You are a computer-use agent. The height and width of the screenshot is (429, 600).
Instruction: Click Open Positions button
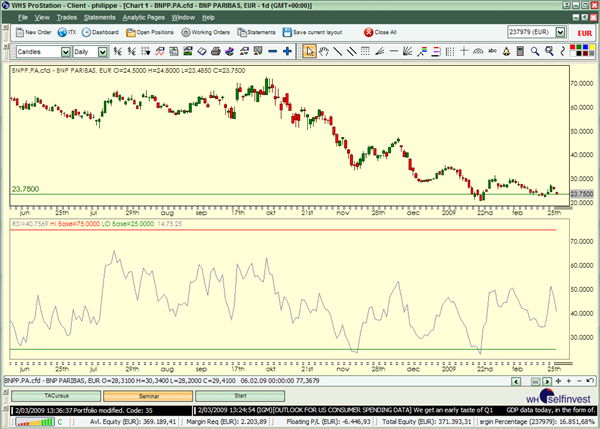[150, 33]
